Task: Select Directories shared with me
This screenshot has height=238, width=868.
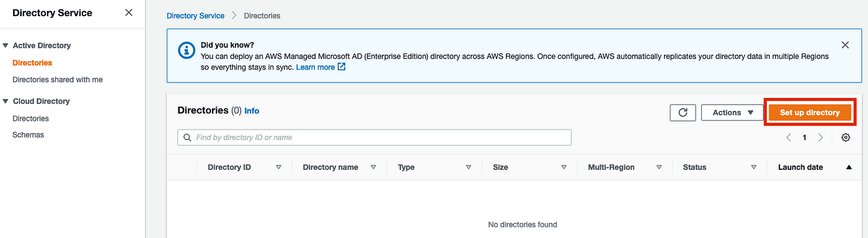Action: point(58,79)
